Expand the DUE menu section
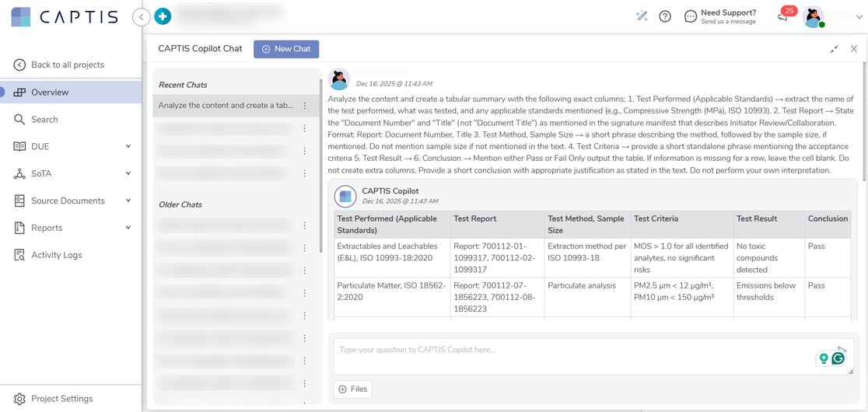Screen dimensions: 868x412 click(128, 146)
